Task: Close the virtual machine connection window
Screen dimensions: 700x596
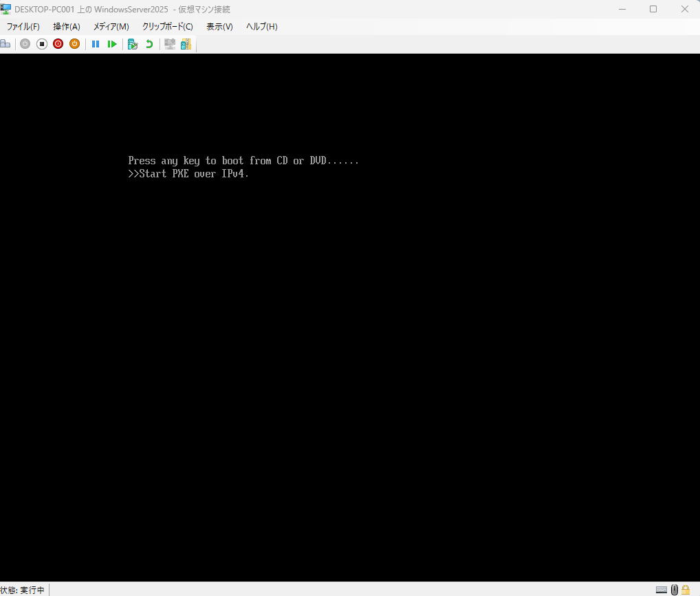Action: click(x=684, y=9)
